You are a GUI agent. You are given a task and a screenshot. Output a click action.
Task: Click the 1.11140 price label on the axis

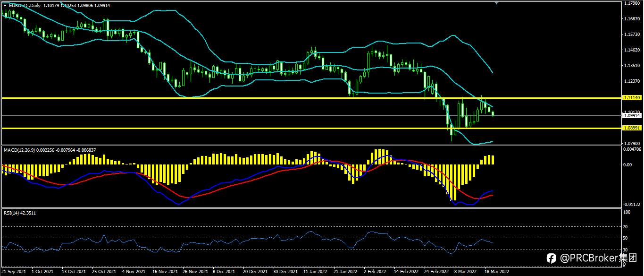[x=631, y=98]
